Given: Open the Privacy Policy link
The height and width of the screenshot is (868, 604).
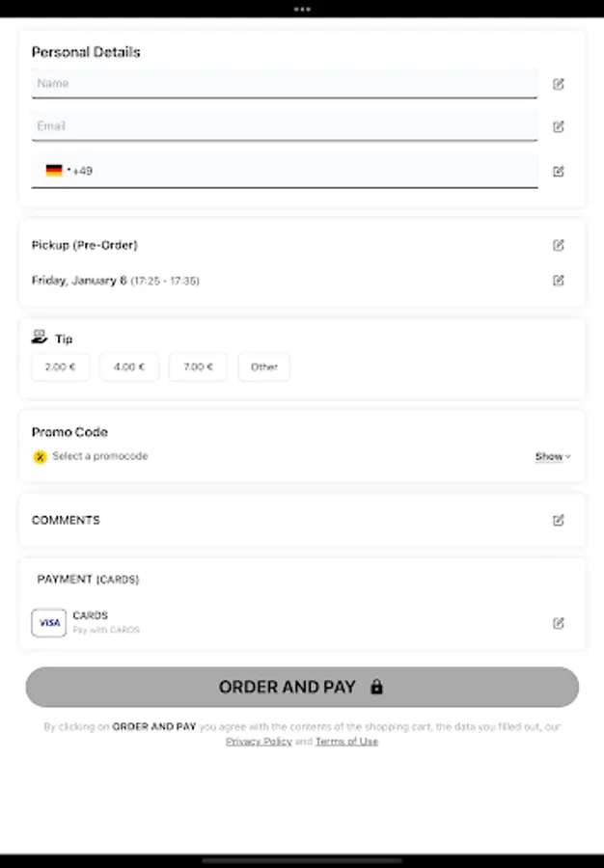Looking at the screenshot, I should 259,742.
